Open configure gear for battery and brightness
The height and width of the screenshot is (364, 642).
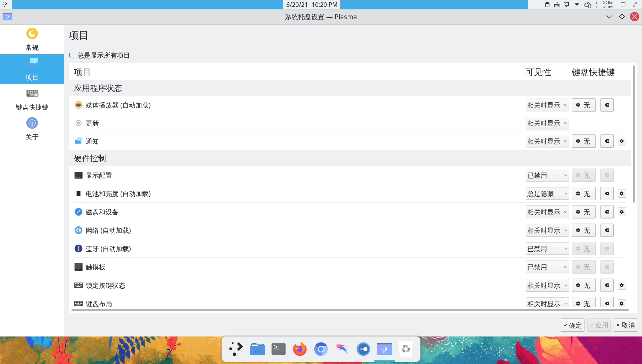[x=621, y=193]
